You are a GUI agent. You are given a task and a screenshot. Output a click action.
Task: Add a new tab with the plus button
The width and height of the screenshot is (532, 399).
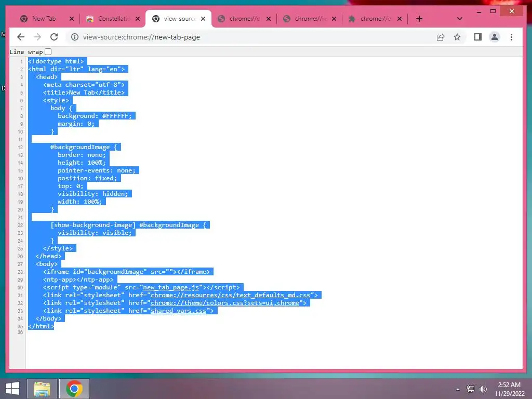pyautogui.click(x=419, y=19)
